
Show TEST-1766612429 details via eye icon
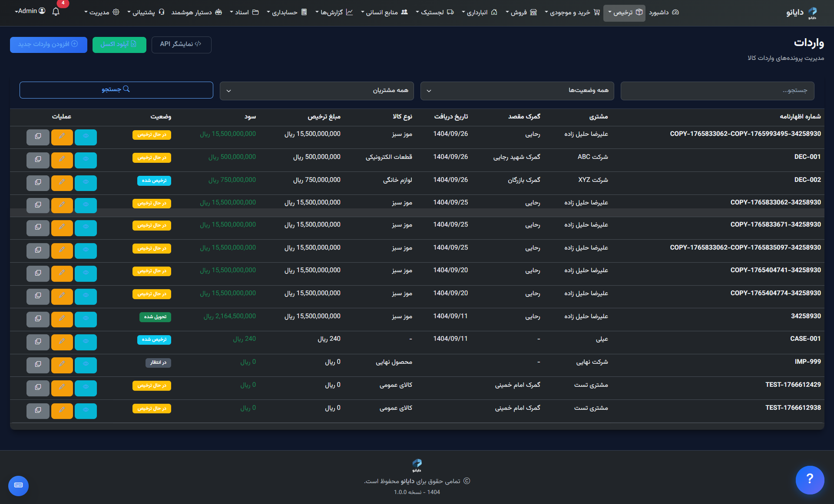pyautogui.click(x=86, y=387)
